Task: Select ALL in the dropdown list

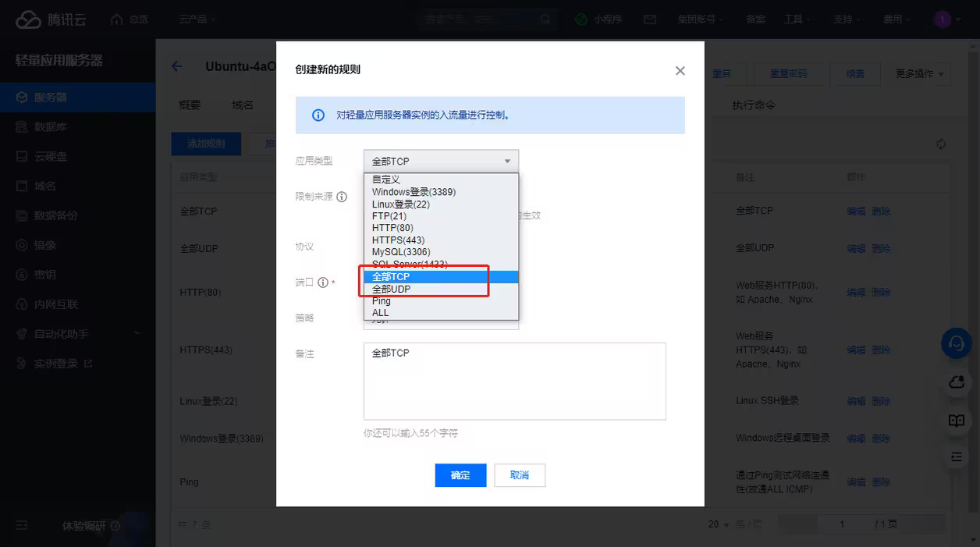Action: [441, 313]
